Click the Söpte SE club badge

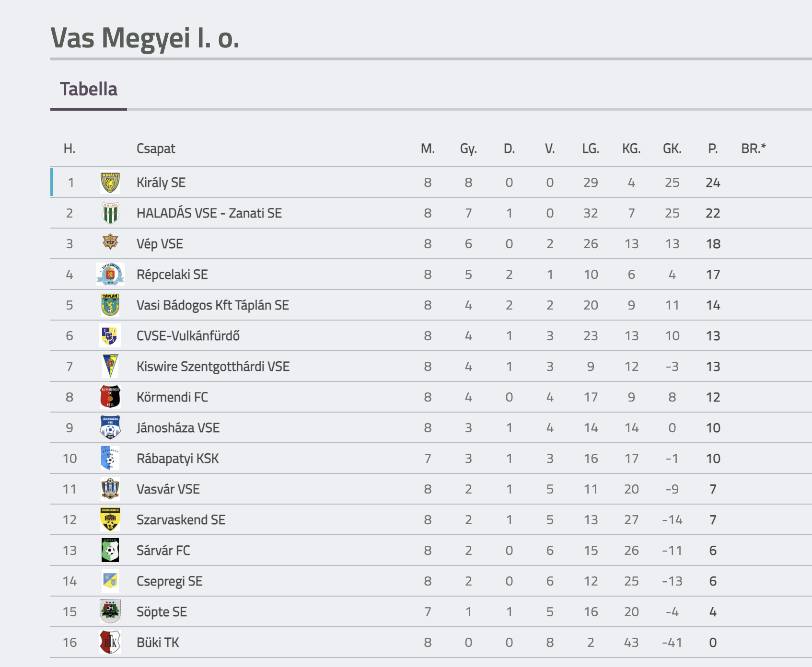(x=110, y=611)
